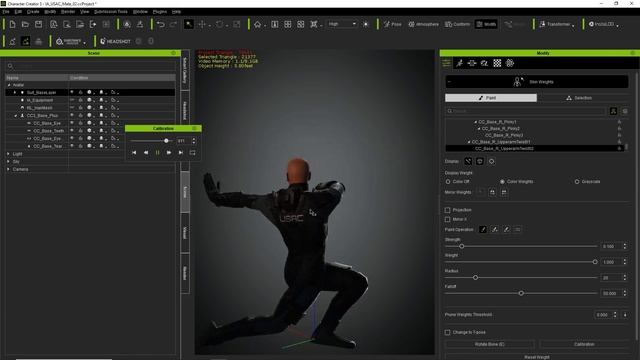Click the Radius slider handle

pyautogui.click(x=476, y=278)
